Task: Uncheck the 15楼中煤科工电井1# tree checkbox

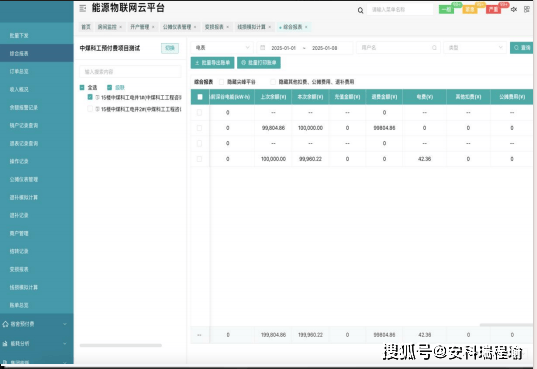Action: click(90, 97)
